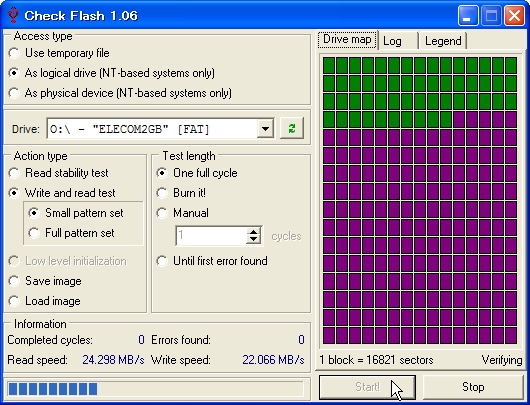Click the Stop button

tap(473, 387)
